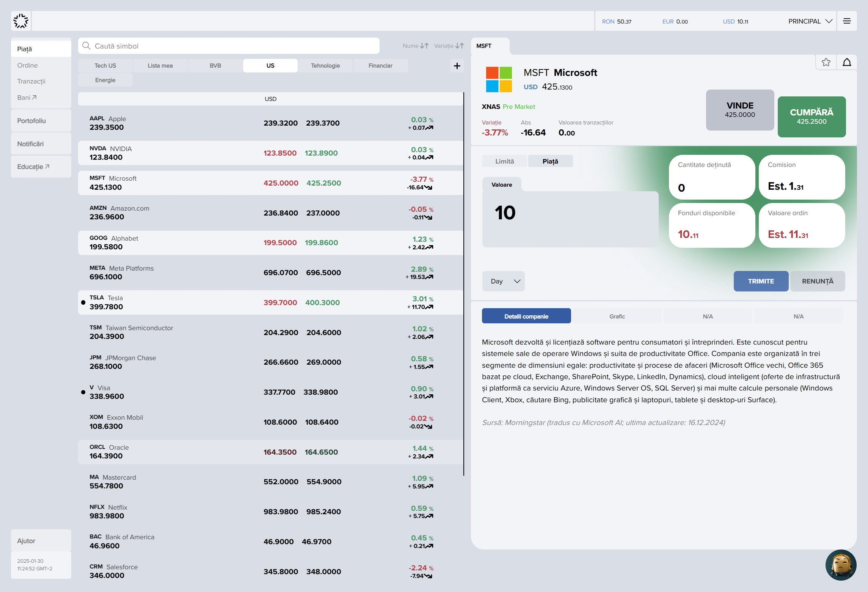The height and width of the screenshot is (592, 868).
Task: Open the Tech US watchlist tab
Action: tap(105, 66)
